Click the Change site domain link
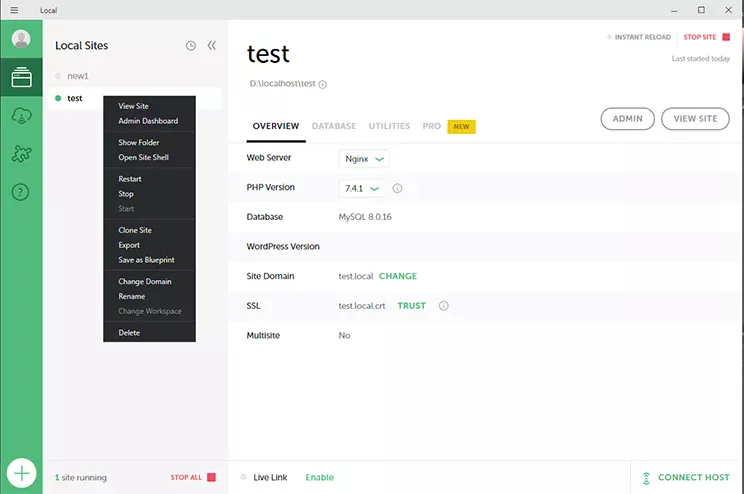Screen dimensions: 744x494 398,276
